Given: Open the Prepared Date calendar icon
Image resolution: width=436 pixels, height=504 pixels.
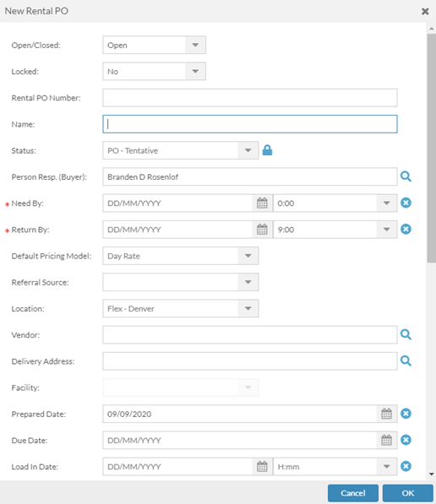Looking at the screenshot, I should (386, 414).
